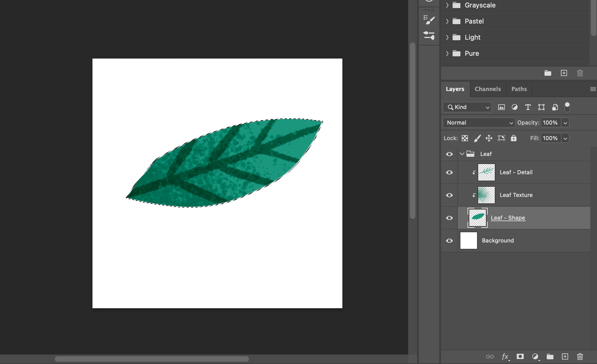Open the Brush Settings panel icon
The image size is (597, 364).
(429, 20)
